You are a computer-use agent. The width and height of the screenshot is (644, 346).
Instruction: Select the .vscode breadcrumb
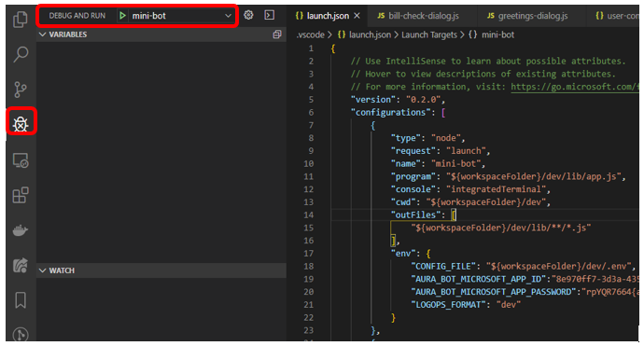[x=310, y=35]
